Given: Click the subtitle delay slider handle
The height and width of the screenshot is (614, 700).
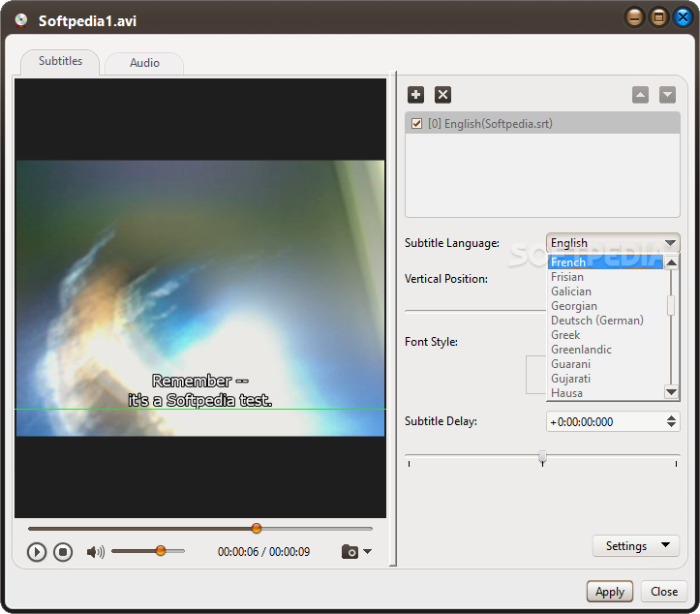Looking at the screenshot, I should click(x=542, y=457).
